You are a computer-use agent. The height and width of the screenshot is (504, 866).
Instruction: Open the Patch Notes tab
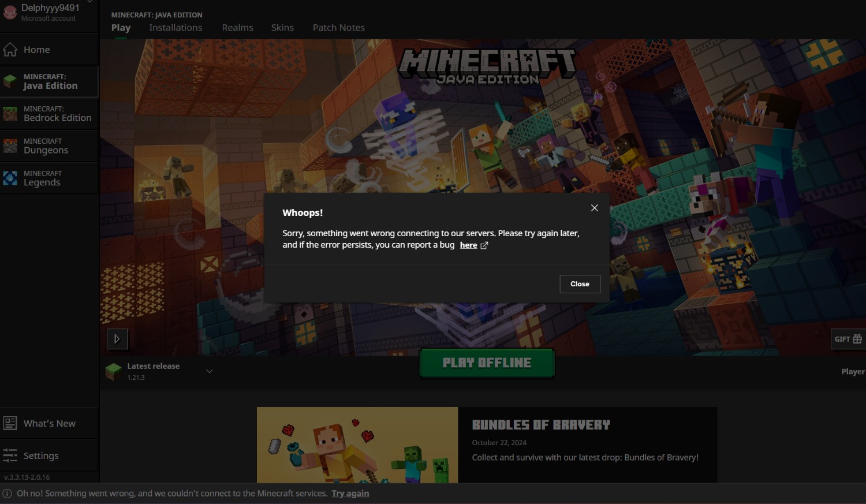(338, 28)
